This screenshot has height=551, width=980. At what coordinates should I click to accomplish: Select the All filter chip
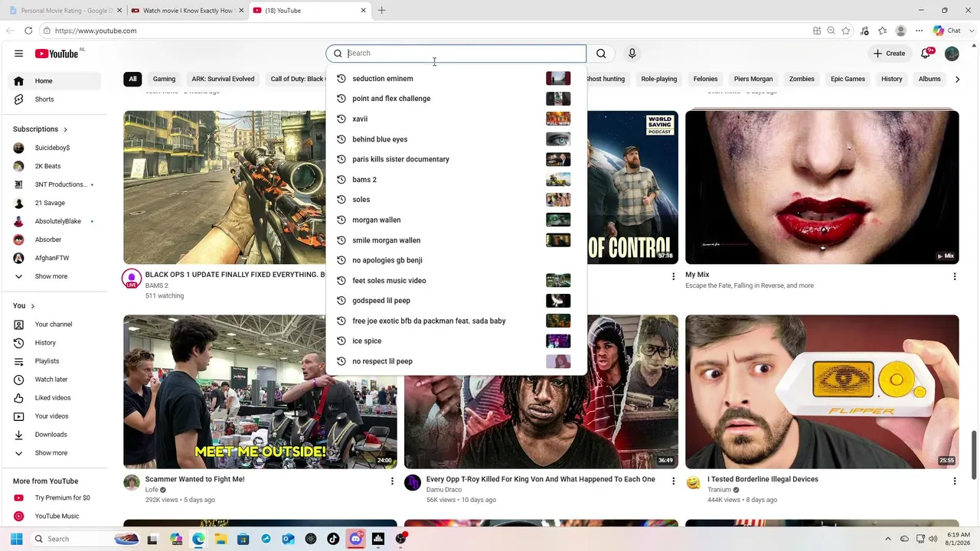132,79
